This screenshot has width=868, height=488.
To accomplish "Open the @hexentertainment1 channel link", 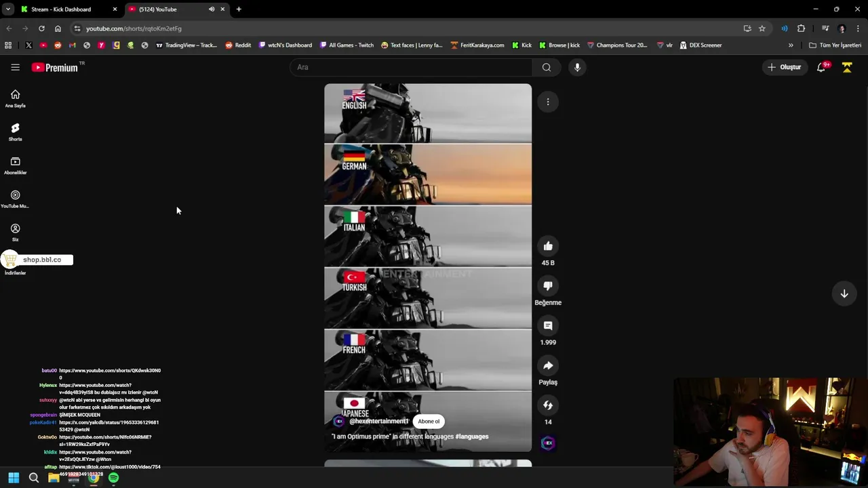I will (378, 422).
